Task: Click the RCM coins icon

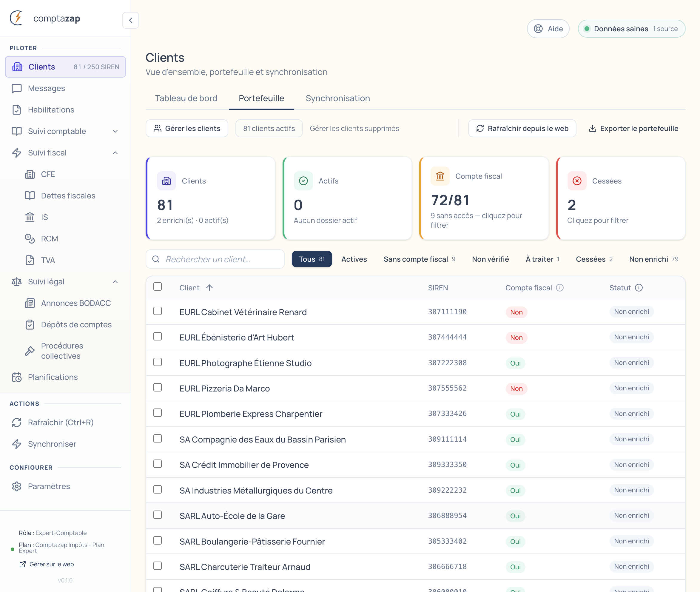Action: coord(30,239)
